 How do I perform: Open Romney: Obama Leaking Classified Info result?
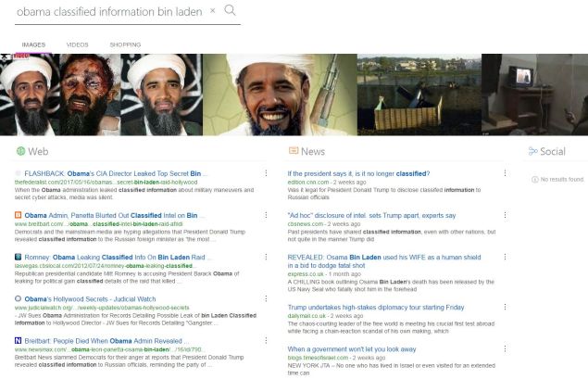pos(118,258)
